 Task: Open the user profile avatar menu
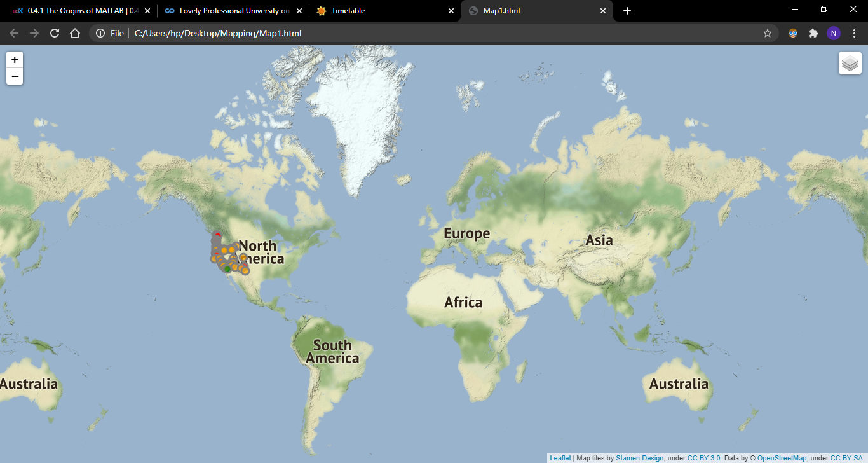pos(834,32)
